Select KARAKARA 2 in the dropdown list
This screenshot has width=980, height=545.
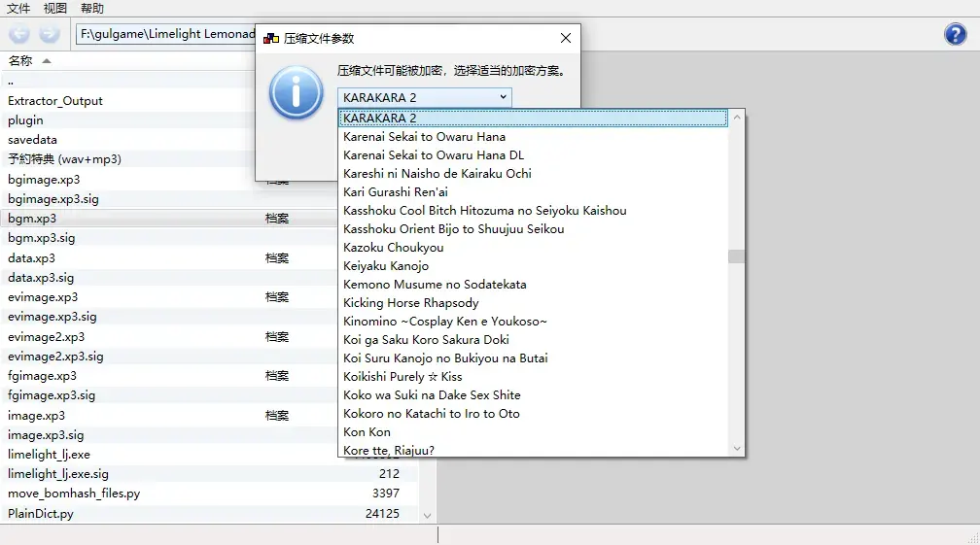click(x=533, y=118)
